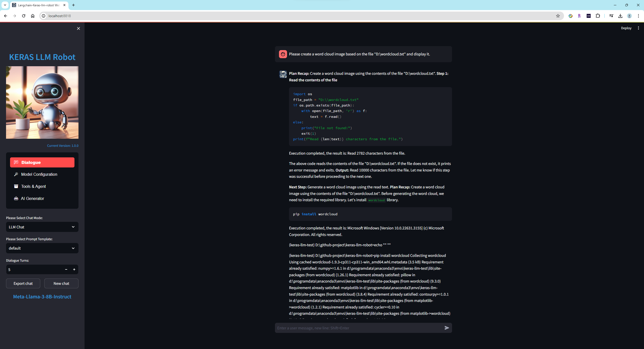This screenshot has height=349, width=644.
Task: Open the browser extensions puzzle icon
Action: 598,16
